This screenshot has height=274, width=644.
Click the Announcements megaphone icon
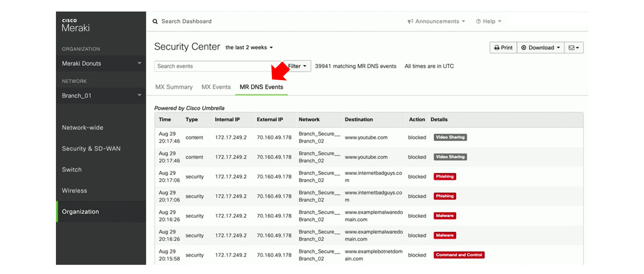coord(410,21)
